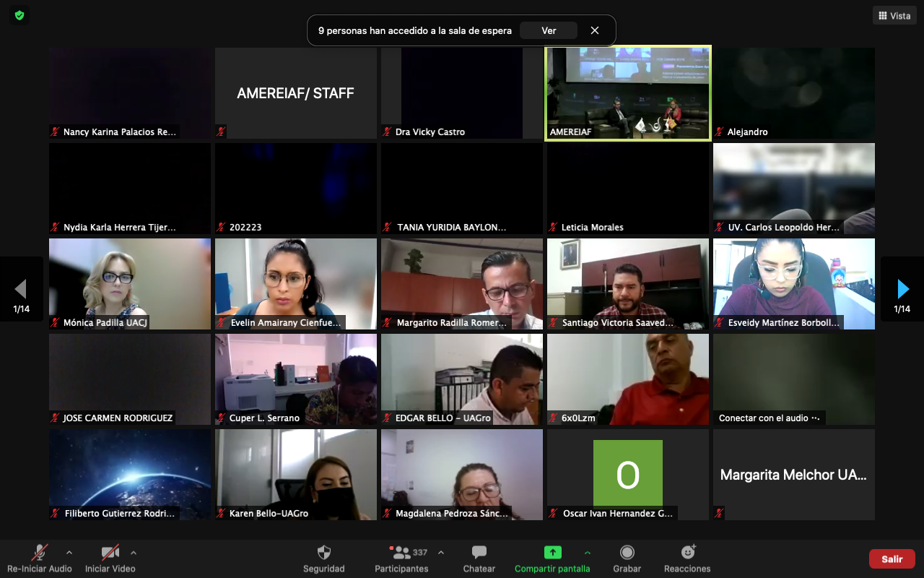Select Filiberto Gutierrez Rodri... earth tile
924x578 pixels.
coord(130,475)
